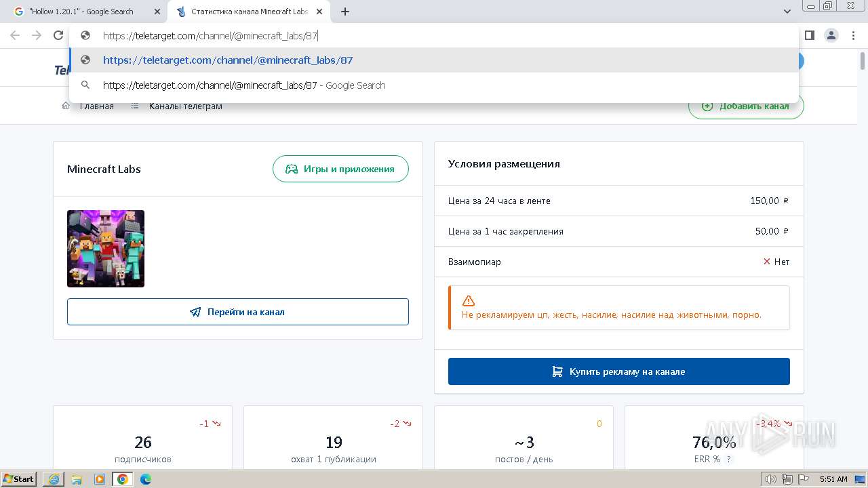Select the Google Search suggestion for the URL
The image size is (868, 488).
click(434, 85)
